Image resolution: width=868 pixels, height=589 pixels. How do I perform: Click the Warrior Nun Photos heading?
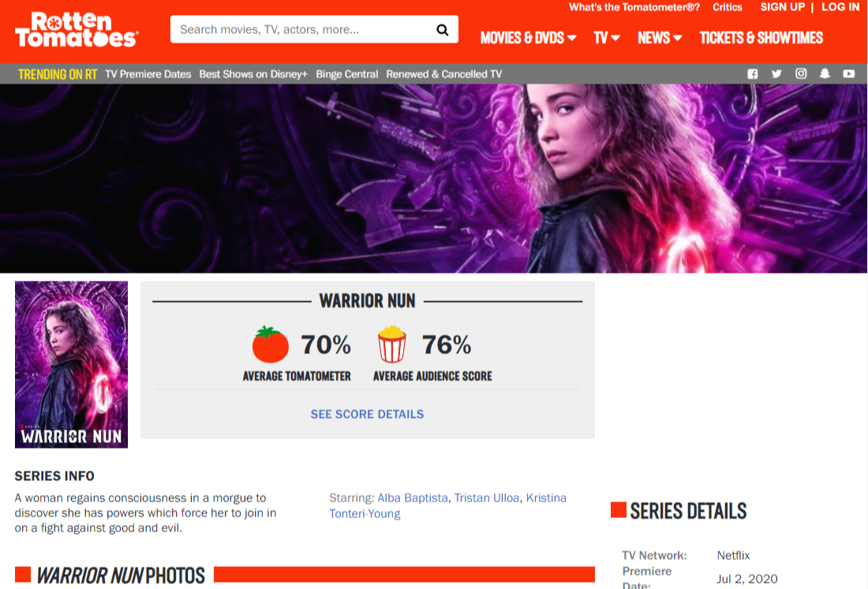click(x=121, y=575)
